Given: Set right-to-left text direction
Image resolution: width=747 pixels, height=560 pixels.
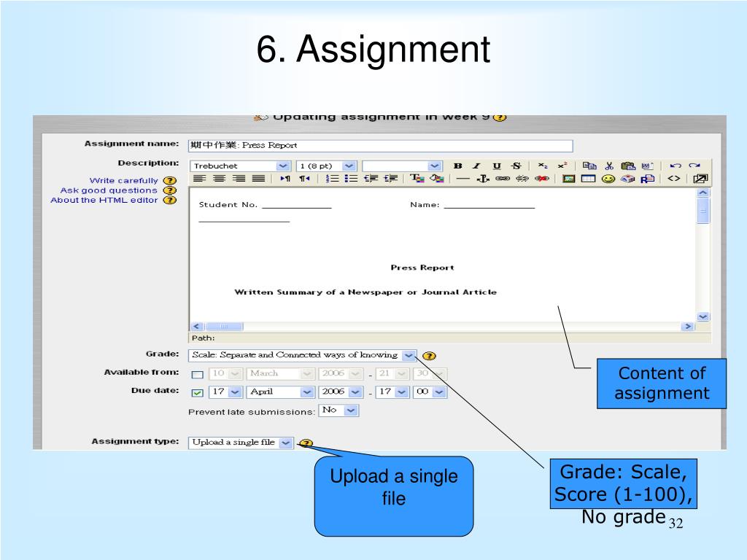Looking at the screenshot, I should pyautogui.click(x=304, y=179).
